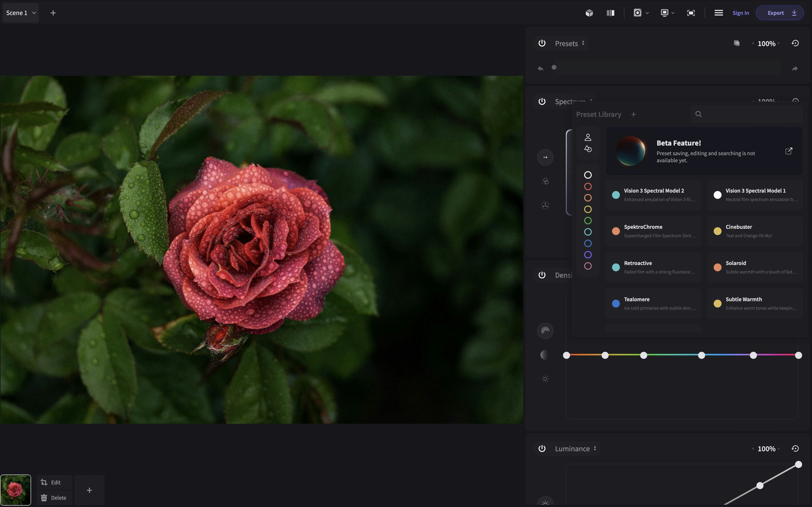Apply the Solaroid preset

click(755, 267)
